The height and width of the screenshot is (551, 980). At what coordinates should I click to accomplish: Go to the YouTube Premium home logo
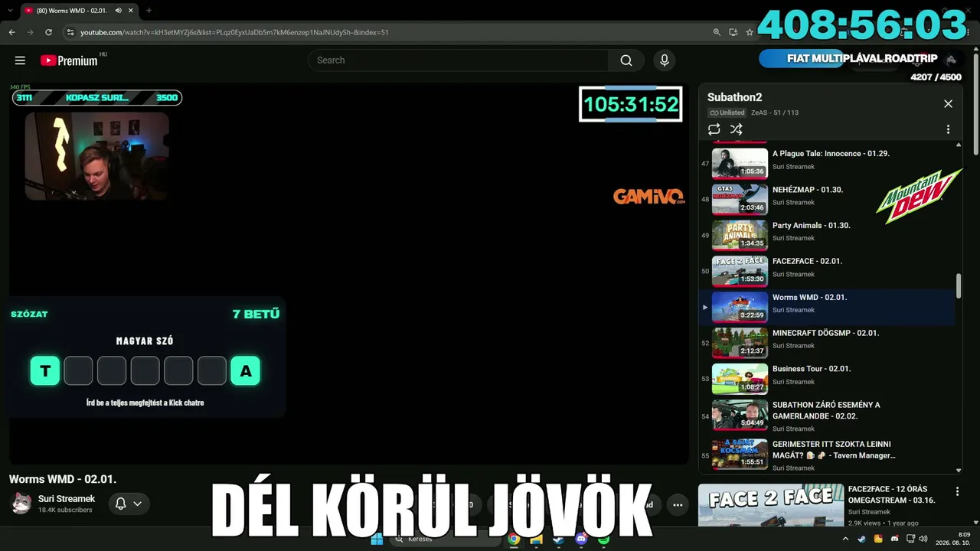tap(69, 60)
